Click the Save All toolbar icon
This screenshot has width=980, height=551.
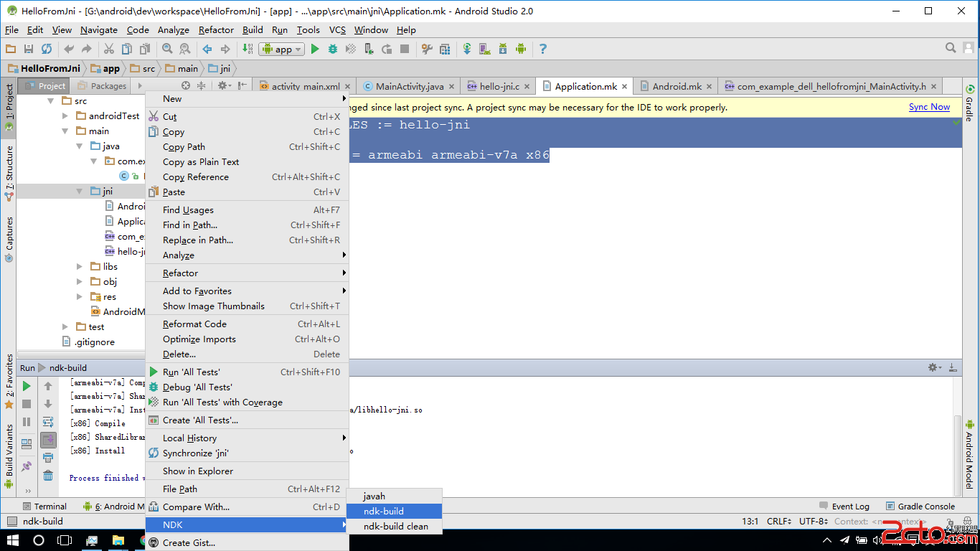click(29, 49)
